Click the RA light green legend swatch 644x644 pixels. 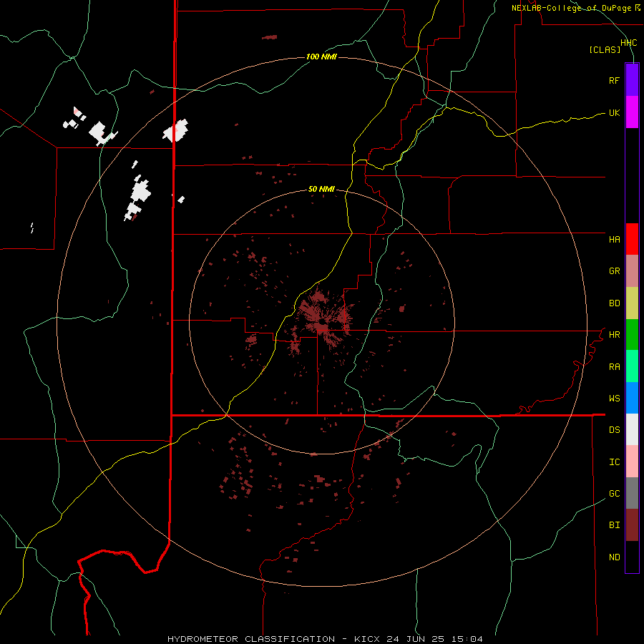(632, 366)
